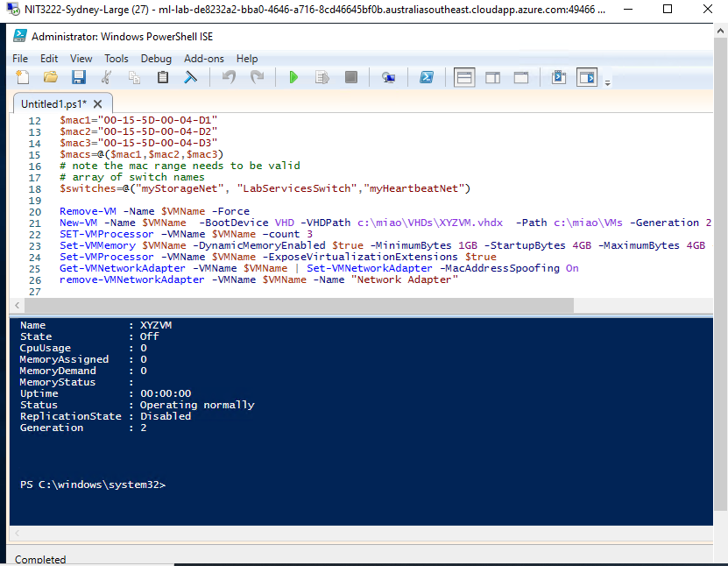Click the $switches array definition line
This screenshot has width=728, height=566.
click(x=265, y=188)
